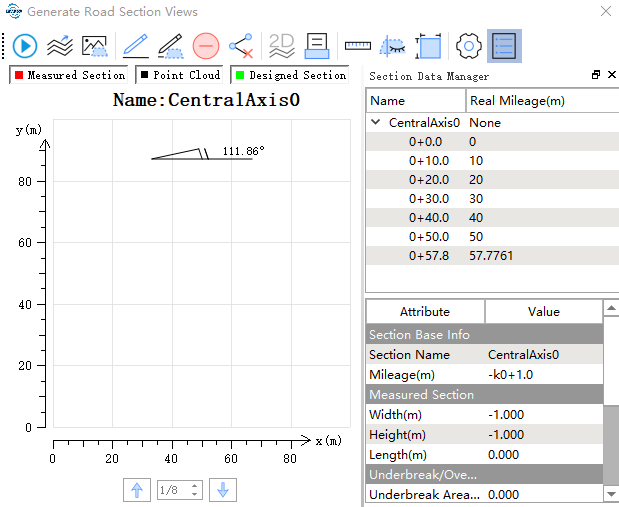Click the red minus delete icon
619x507 pixels.
206,46
